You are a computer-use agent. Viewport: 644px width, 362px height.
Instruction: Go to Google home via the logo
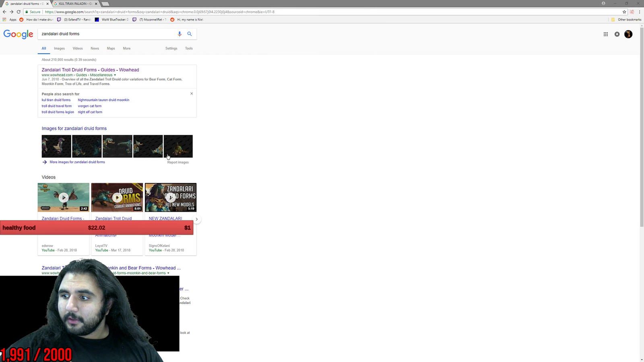18,34
